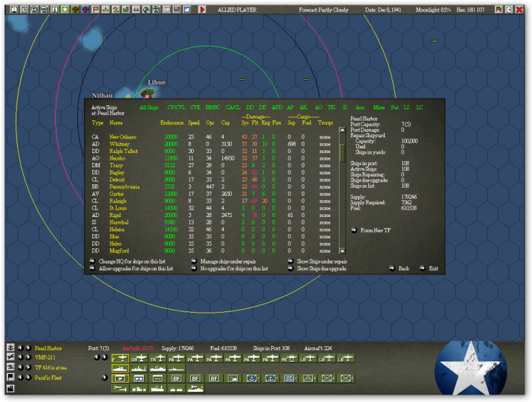Select the TR transport squadron icon
This screenshot has height=402, width=532.
(157, 359)
